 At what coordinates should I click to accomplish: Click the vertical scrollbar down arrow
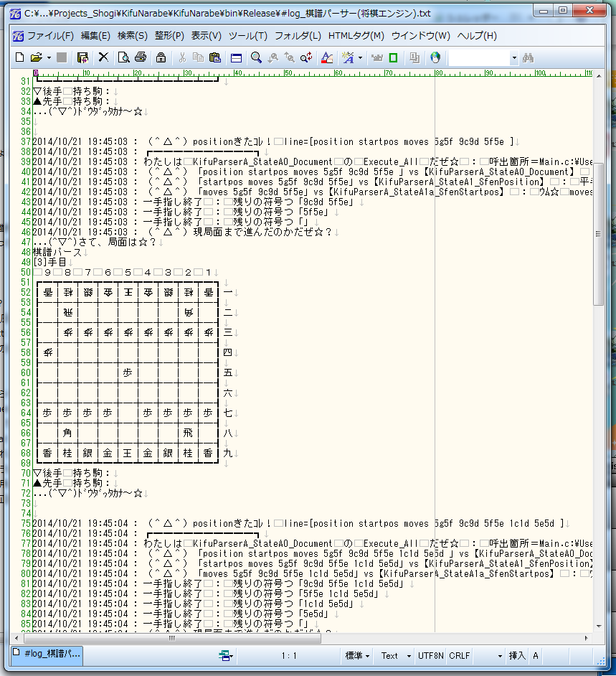[599, 626]
